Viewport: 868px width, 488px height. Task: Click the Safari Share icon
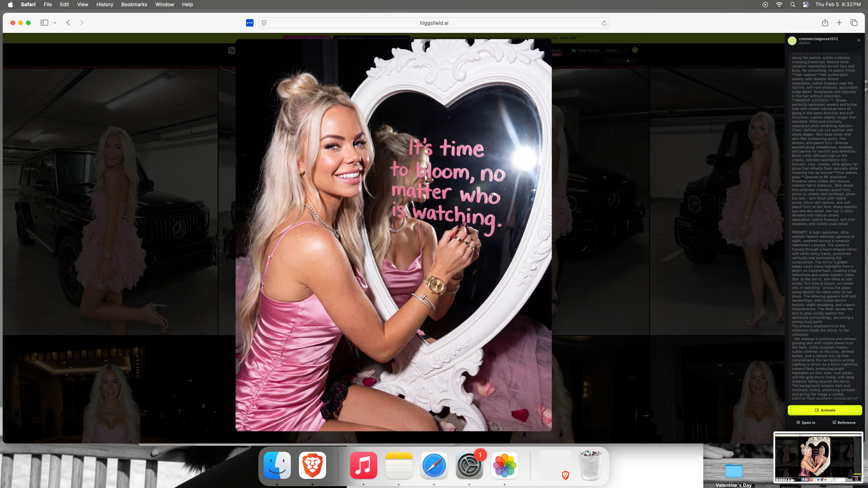[x=825, y=23]
